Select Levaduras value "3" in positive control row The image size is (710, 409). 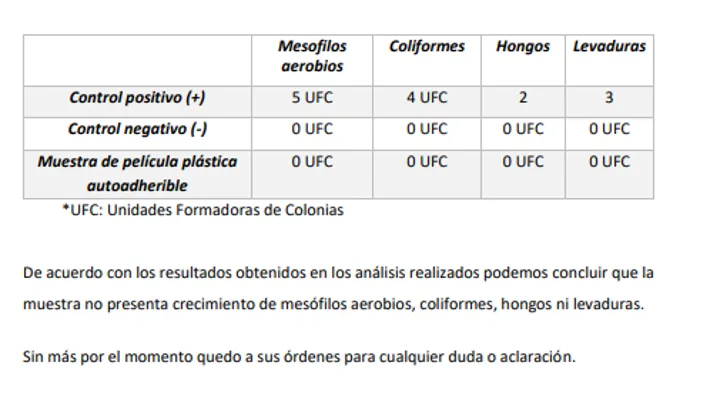tap(609, 98)
